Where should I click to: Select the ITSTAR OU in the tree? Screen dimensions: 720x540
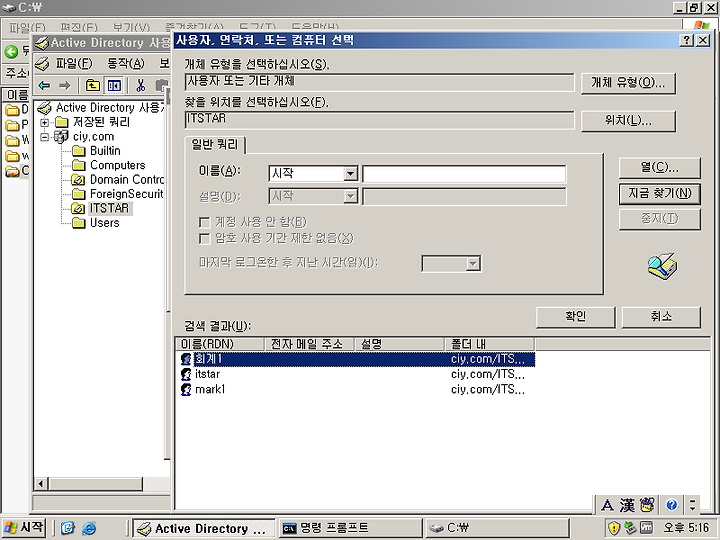tap(109, 208)
